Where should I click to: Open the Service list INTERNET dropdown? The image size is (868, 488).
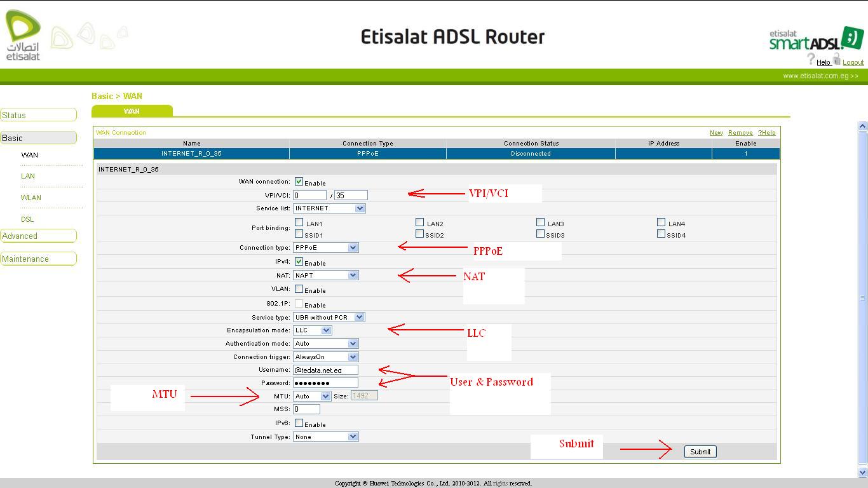329,208
